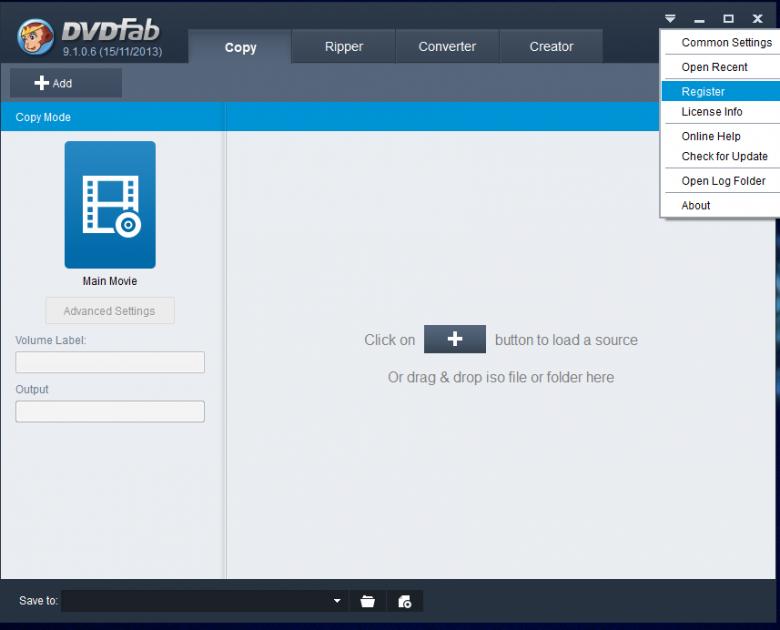
Task: Click the Register menu entry
Action: pos(721,92)
